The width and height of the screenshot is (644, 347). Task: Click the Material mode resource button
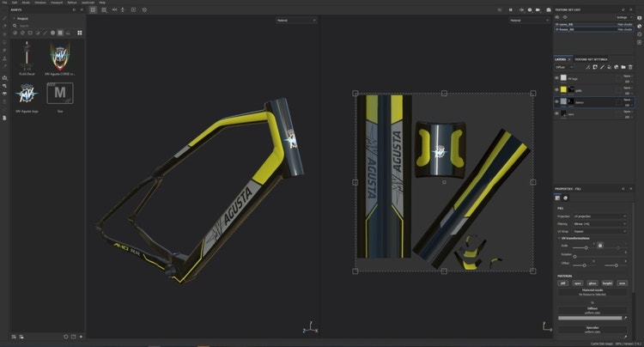click(x=592, y=292)
